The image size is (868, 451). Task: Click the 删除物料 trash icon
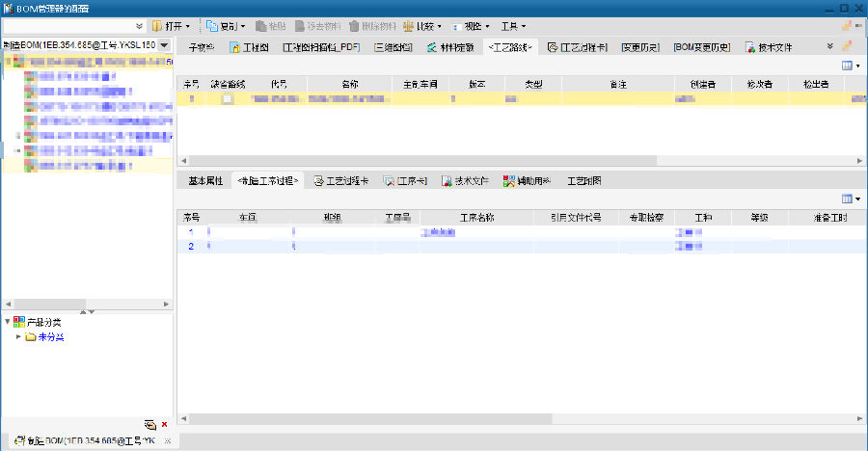[x=354, y=26]
